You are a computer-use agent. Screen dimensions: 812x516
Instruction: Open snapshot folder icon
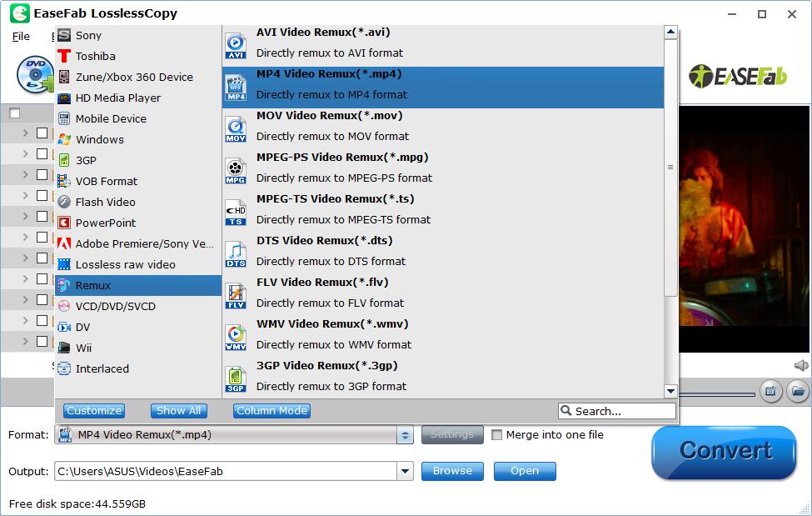coord(798,391)
